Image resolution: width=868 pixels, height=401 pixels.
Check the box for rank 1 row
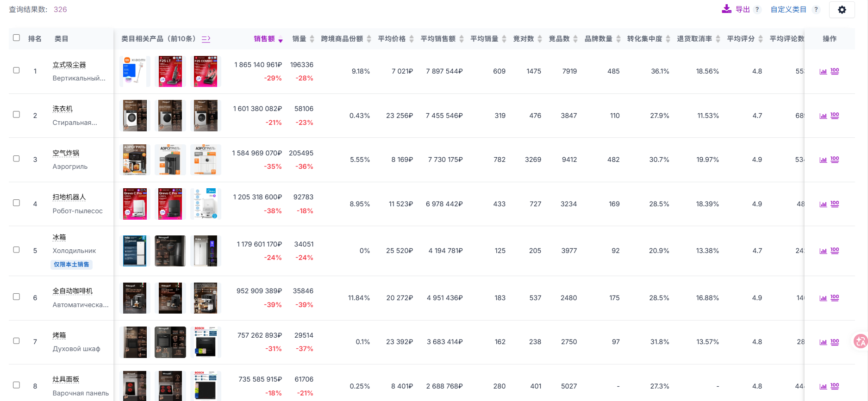[17, 70]
